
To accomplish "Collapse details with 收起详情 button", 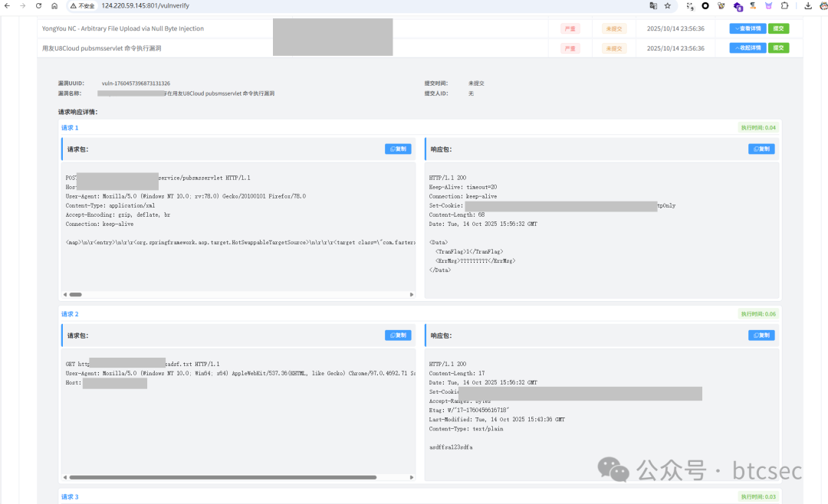I will [747, 47].
